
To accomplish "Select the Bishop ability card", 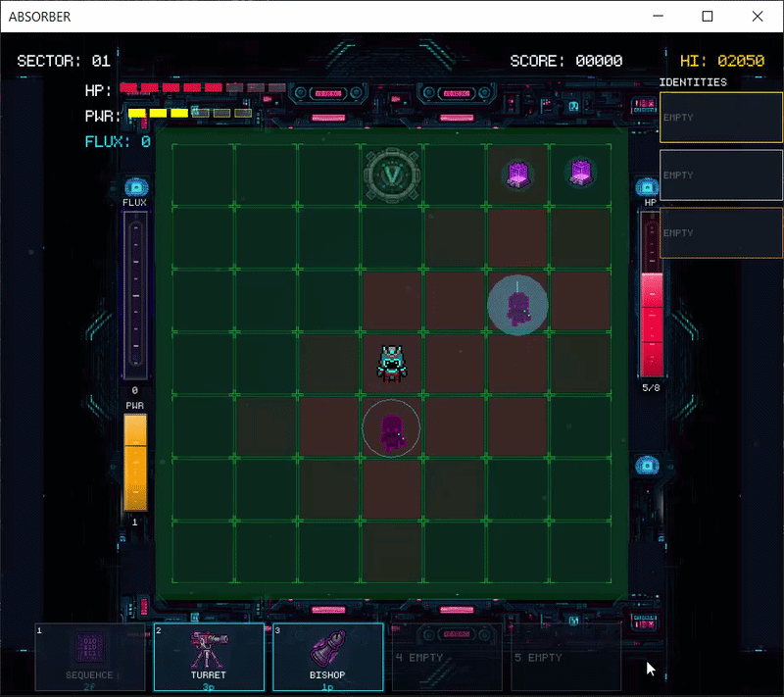I will 328,657.
